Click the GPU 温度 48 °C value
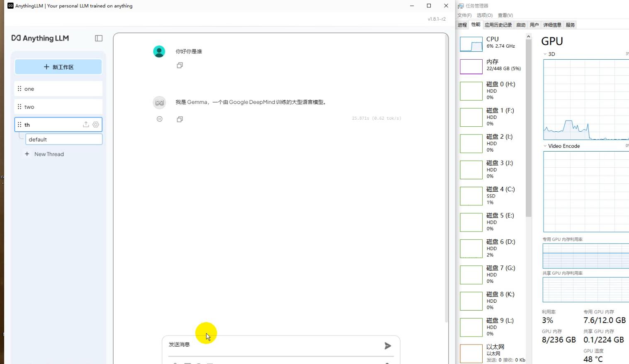The width and height of the screenshot is (629, 364). [593, 359]
